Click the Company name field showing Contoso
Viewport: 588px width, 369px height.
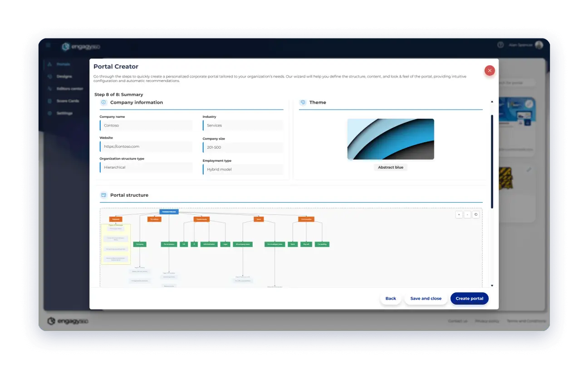pyautogui.click(x=146, y=126)
